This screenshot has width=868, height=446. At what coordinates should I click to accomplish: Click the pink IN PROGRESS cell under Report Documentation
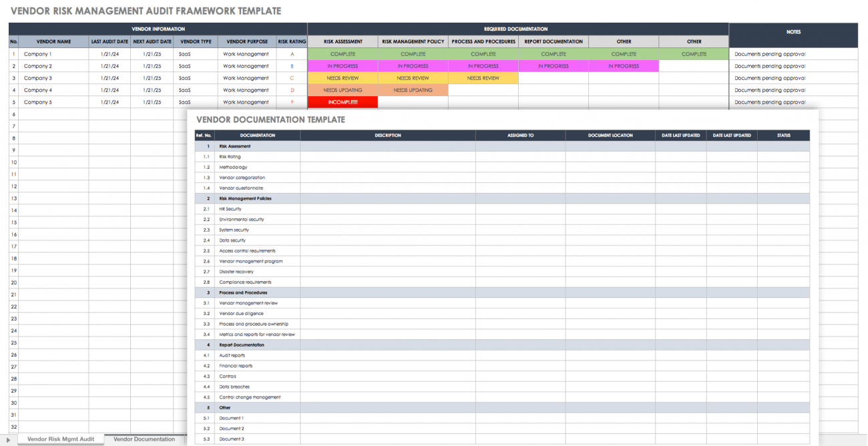(x=552, y=65)
